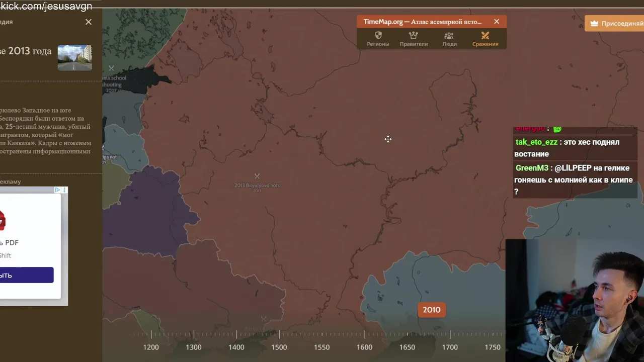Screen dimensions: 644x362
Task: Open the street photo thumbnail in article
Action: point(74,57)
